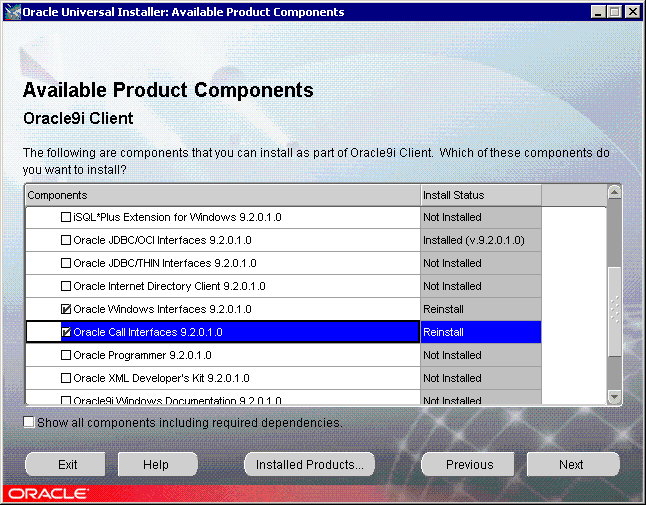Image resolution: width=646 pixels, height=505 pixels.
Task: Toggle Show all components including dependencies
Action: 29,423
